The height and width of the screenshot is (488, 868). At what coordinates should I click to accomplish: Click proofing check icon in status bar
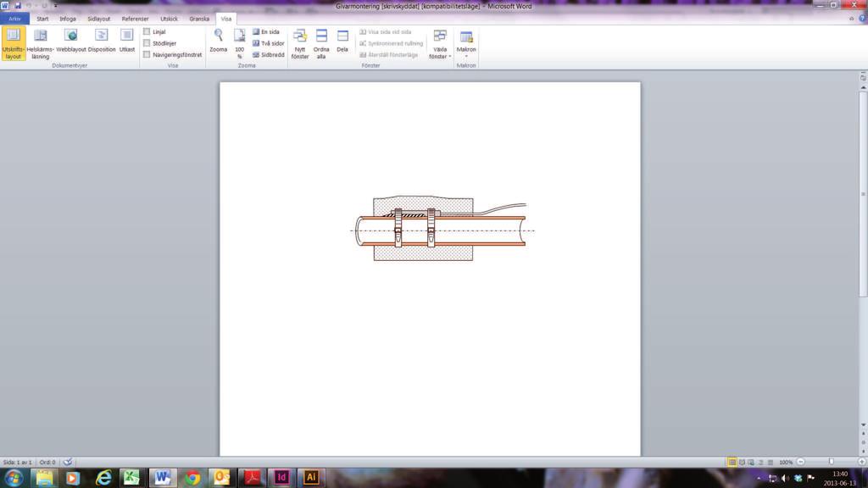(x=68, y=462)
